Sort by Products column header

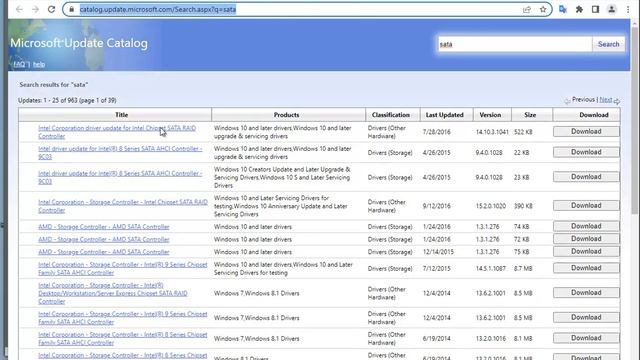click(287, 115)
